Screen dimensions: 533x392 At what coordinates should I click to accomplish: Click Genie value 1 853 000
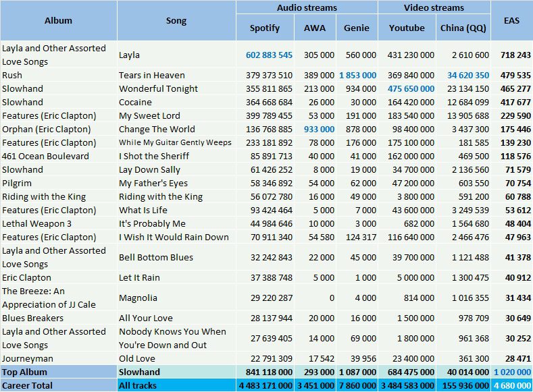point(357,75)
